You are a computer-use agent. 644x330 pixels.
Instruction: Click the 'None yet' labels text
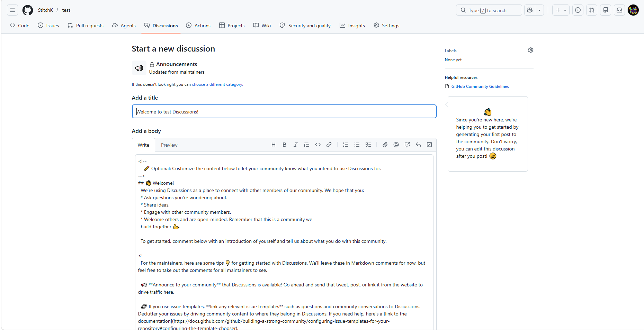(453, 60)
